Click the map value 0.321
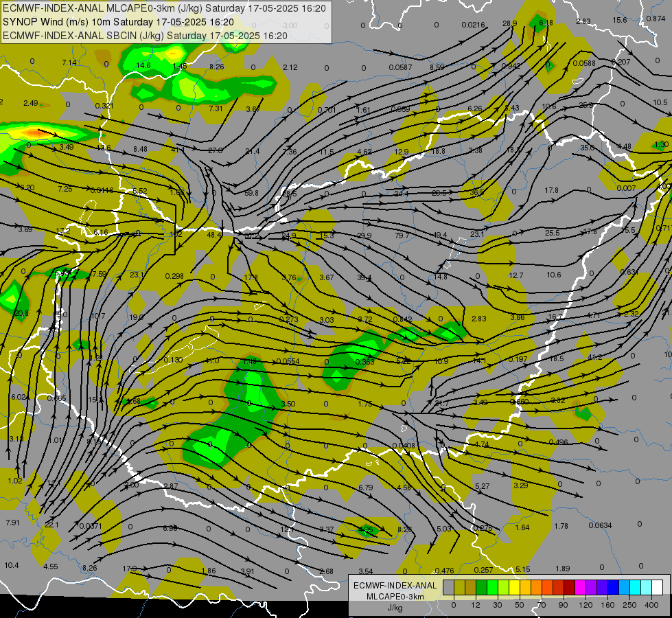The image size is (672, 618). (104, 106)
